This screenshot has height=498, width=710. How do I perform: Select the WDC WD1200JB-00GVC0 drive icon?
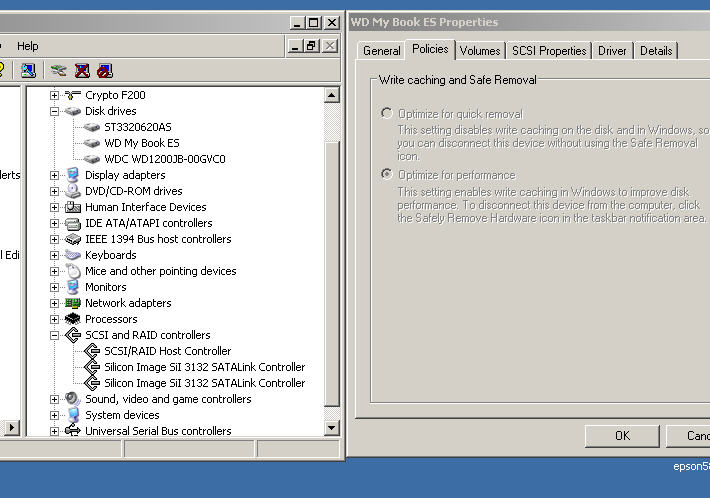coord(92,159)
